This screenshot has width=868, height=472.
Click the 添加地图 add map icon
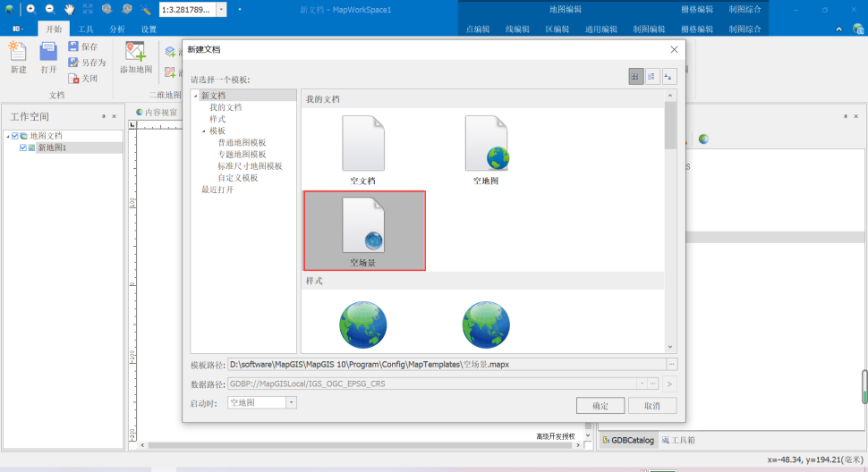tap(136, 52)
